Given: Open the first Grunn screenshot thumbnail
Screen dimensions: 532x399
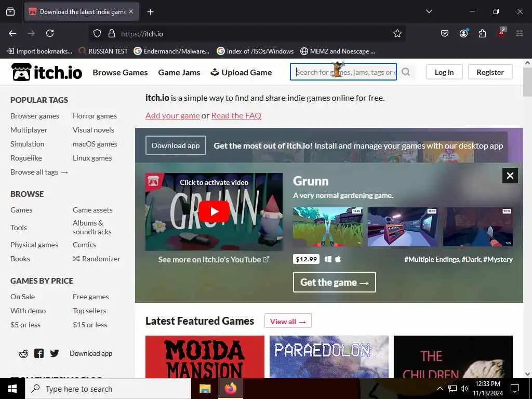Looking at the screenshot, I should [328, 227].
